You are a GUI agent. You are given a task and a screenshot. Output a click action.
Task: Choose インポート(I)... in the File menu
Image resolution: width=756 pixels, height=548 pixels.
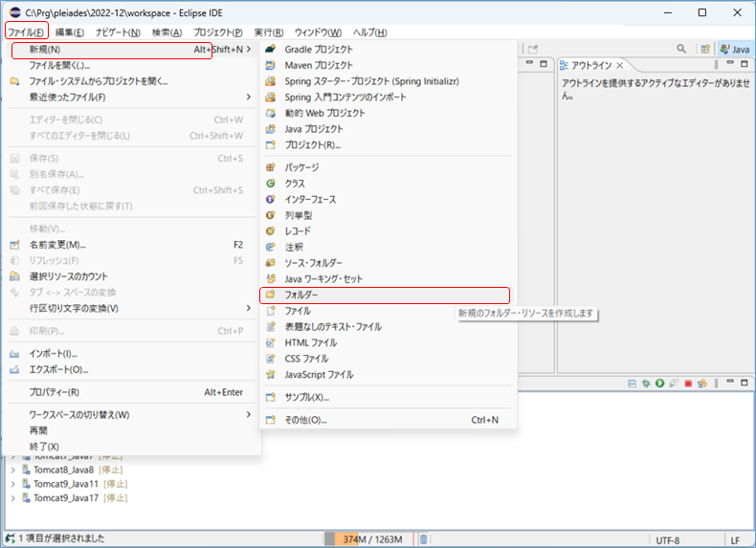pyautogui.click(x=132, y=354)
